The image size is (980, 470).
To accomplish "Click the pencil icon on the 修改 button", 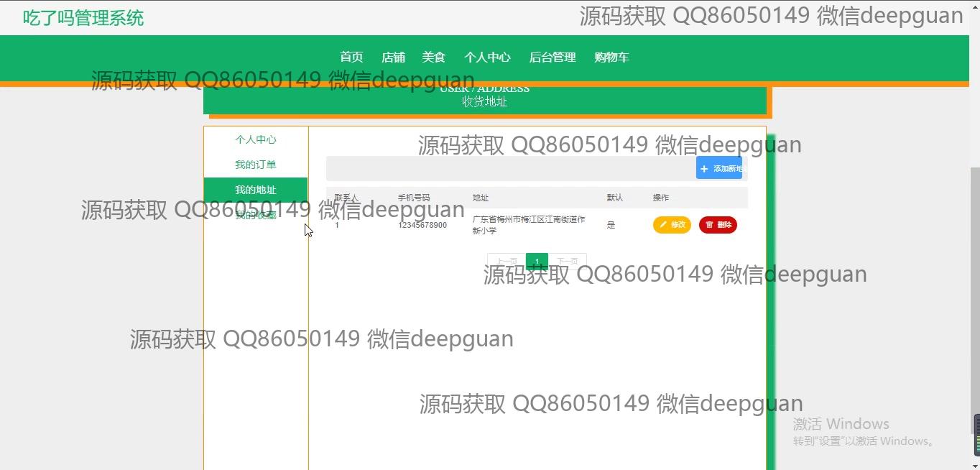I will click(663, 225).
